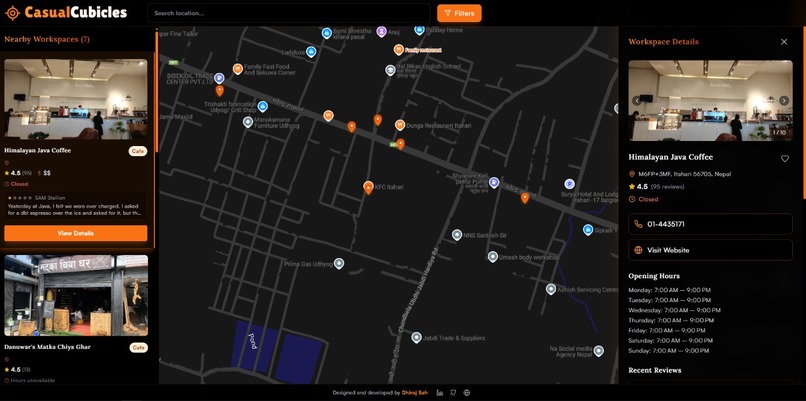Image resolution: width=806 pixels, height=401 pixels.
Task: Show the next photo in details gallery
Action: (784, 101)
